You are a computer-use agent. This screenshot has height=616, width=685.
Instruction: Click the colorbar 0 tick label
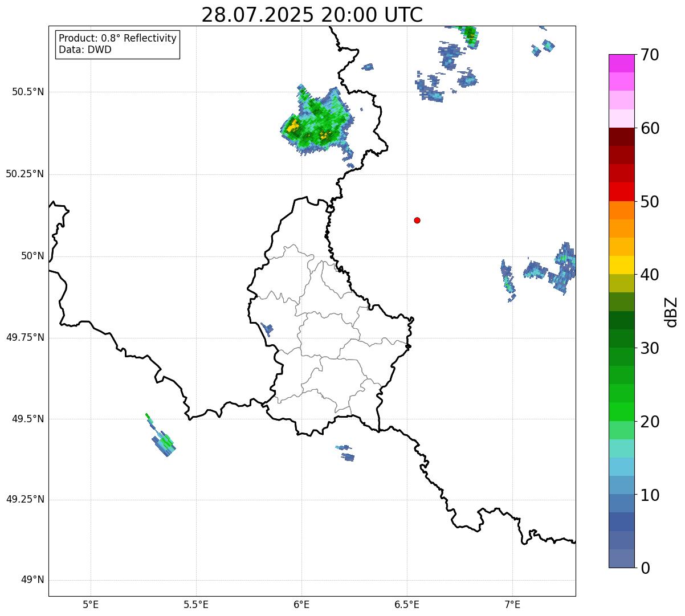645,568
